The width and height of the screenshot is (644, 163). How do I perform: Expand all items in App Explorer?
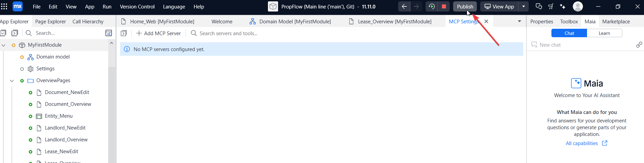[15, 33]
